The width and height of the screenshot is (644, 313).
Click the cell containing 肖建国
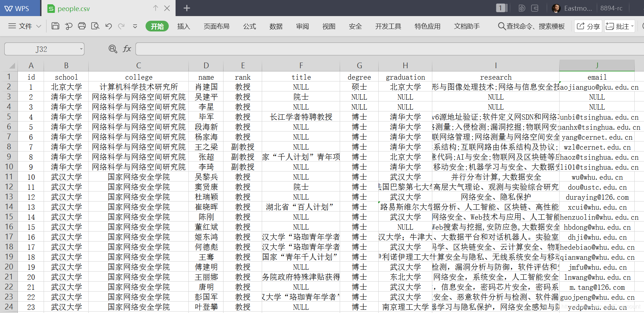point(206,87)
